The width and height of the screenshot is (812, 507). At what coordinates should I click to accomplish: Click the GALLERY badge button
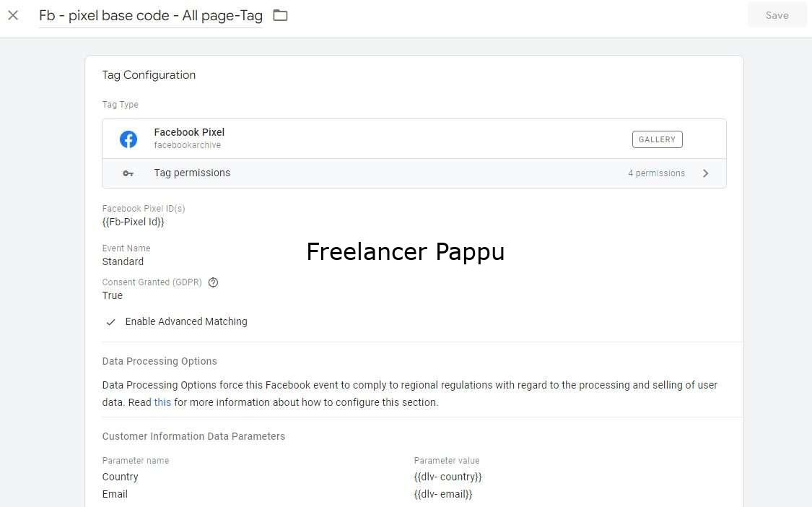657,139
